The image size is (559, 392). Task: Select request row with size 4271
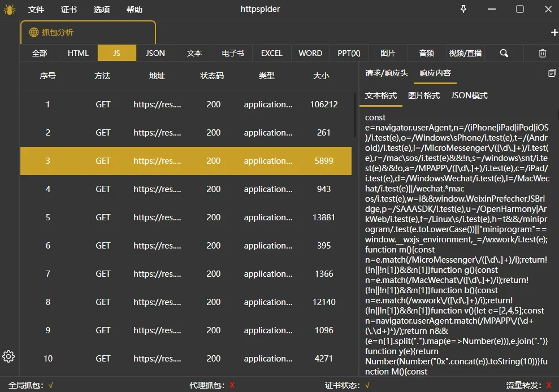tap(186, 359)
